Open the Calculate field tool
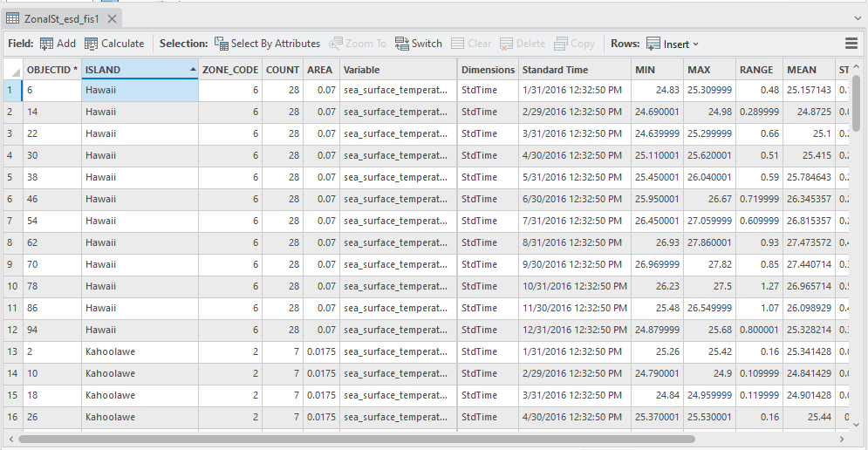868x450 pixels. [113, 44]
